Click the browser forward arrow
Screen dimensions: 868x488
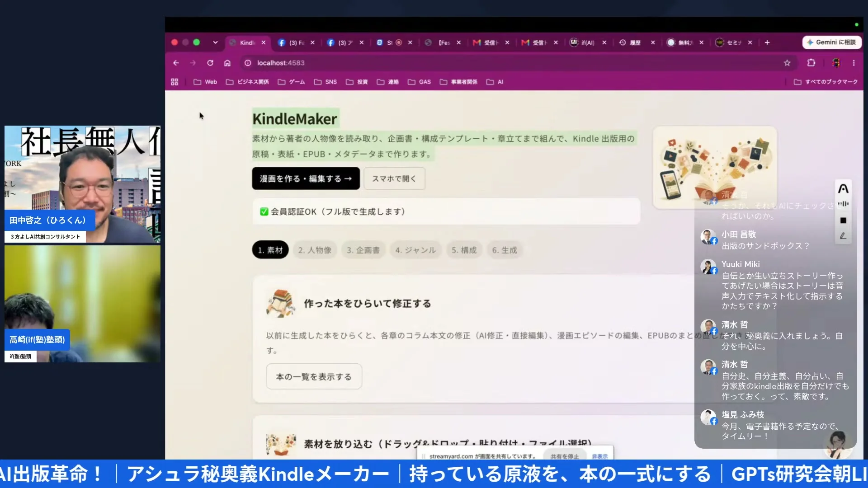coord(193,63)
